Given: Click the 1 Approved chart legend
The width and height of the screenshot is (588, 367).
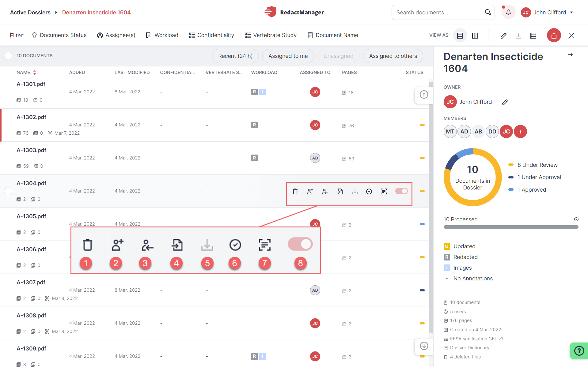Looking at the screenshot, I should (527, 190).
